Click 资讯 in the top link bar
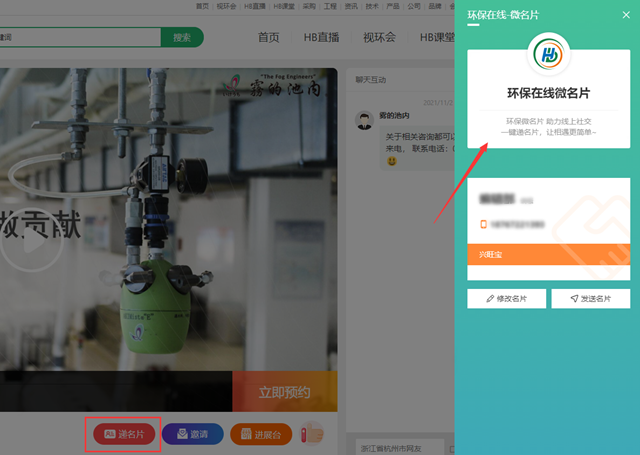This screenshot has height=455, width=640. (x=351, y=6)
